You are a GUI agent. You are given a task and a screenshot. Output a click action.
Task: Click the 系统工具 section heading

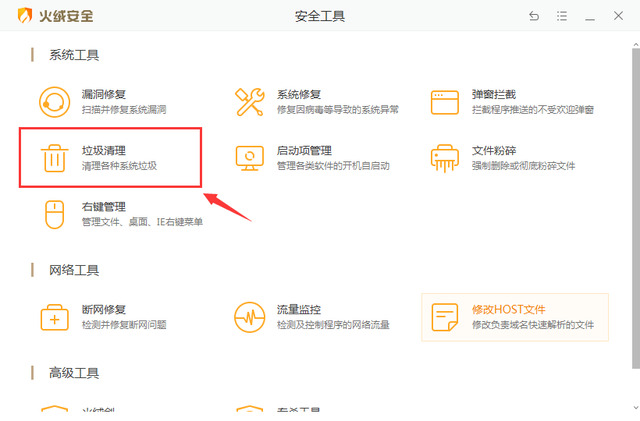(x=74, y=55)
